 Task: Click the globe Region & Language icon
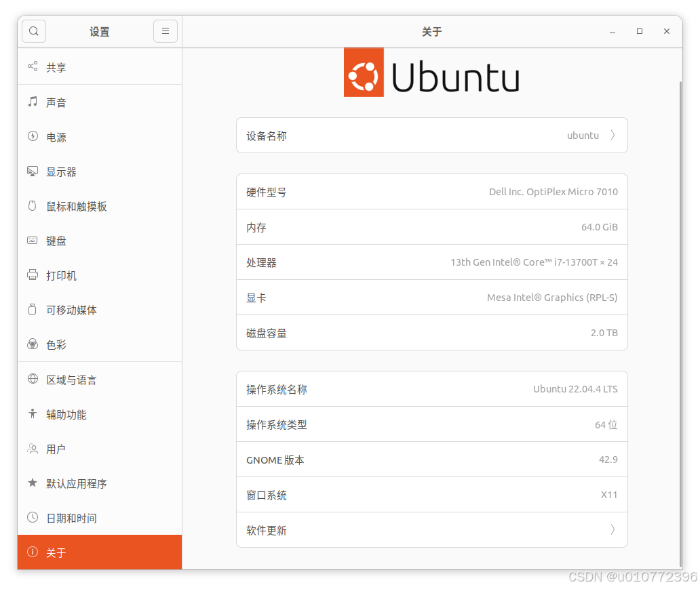tap(33, 379)
